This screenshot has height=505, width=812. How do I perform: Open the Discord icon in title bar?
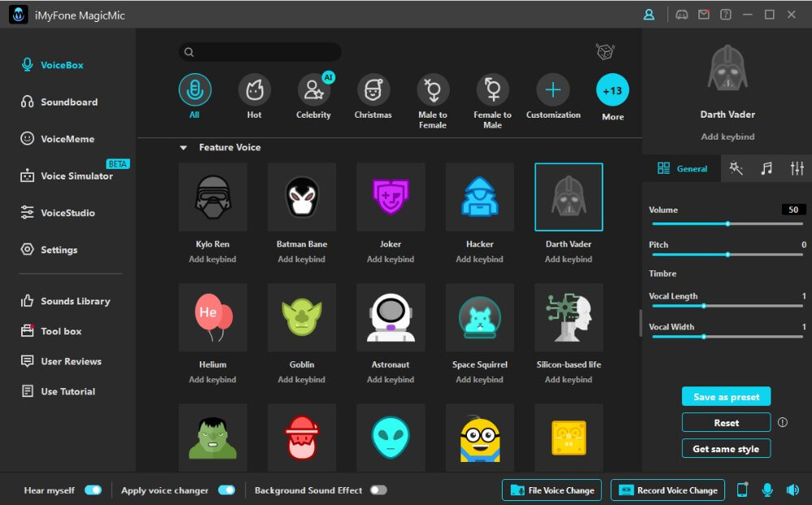pos(682,15)
